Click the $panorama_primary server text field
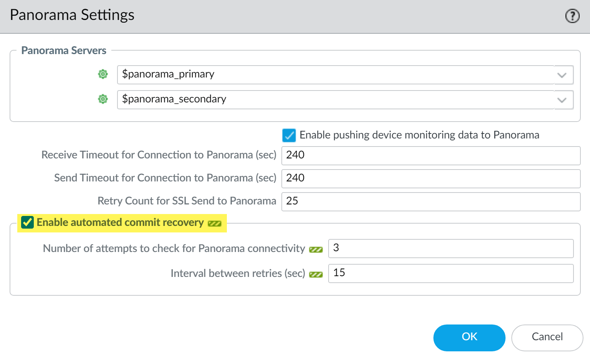The height and width of the screenshot is (364, 590). (x=334, y=74)
